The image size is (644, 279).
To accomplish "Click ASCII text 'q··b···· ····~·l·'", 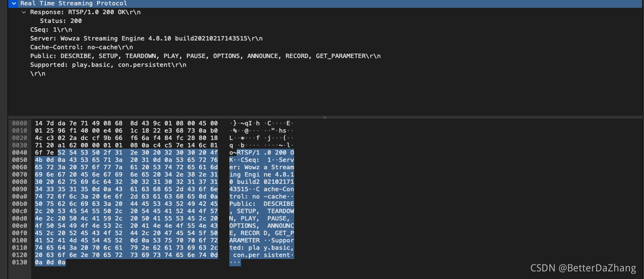I will coord(262,146).
